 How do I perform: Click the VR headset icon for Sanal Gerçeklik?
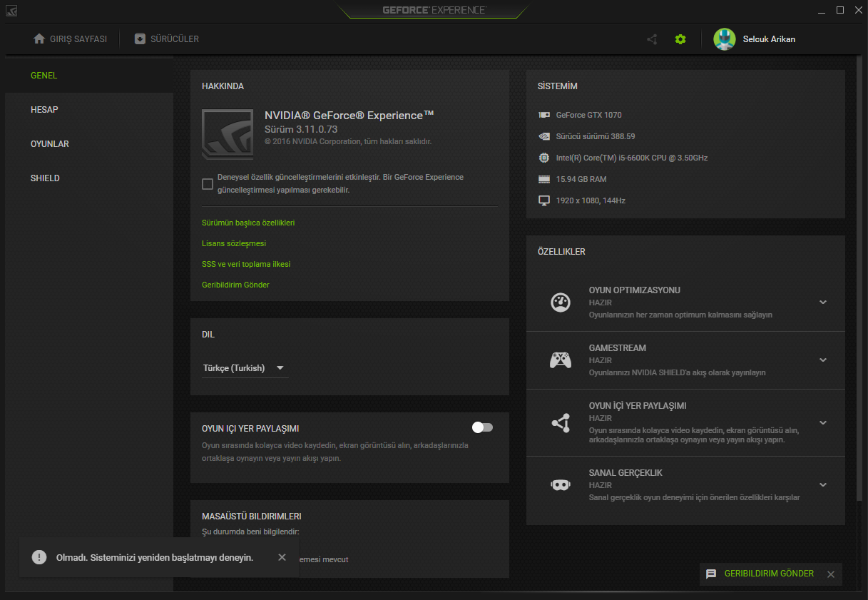(561, 485)
